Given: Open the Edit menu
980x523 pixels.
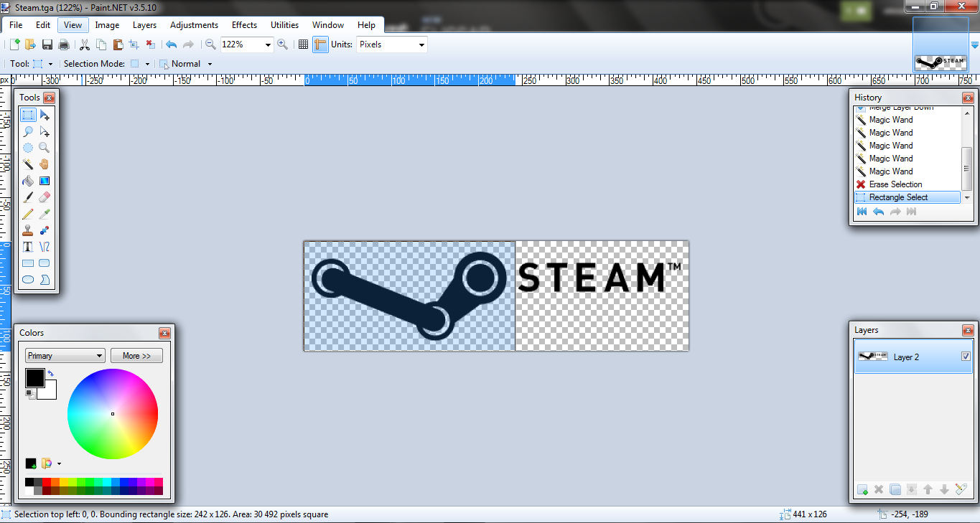Looking at the screenshot, I should click(43, 25).
